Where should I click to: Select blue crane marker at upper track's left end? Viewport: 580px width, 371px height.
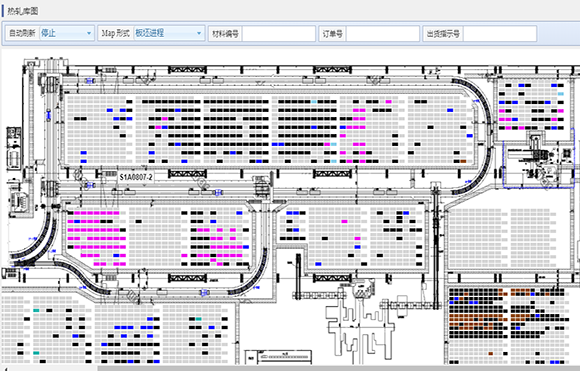click(x=89, y=81)
